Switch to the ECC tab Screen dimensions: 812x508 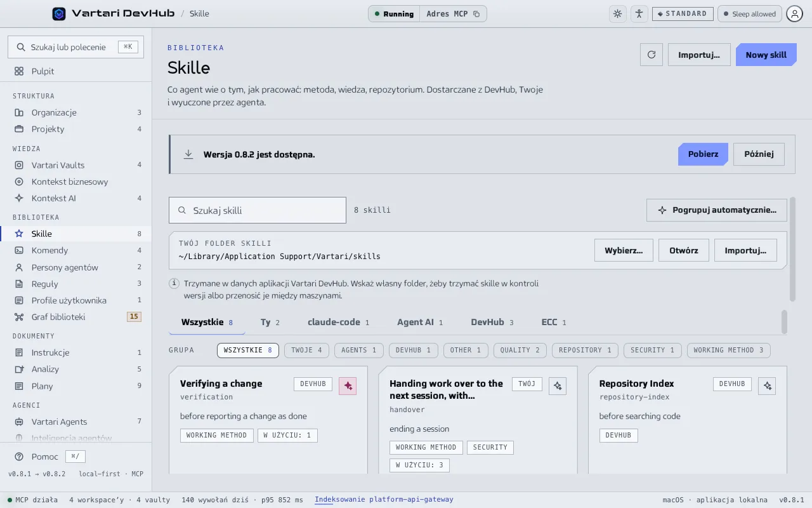pyautogui.click(x=553, y=323)
